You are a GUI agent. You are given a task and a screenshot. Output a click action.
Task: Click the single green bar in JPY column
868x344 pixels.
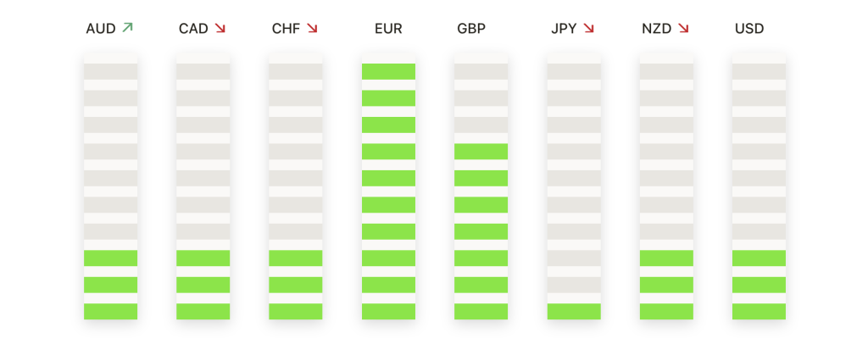[574, 311]
